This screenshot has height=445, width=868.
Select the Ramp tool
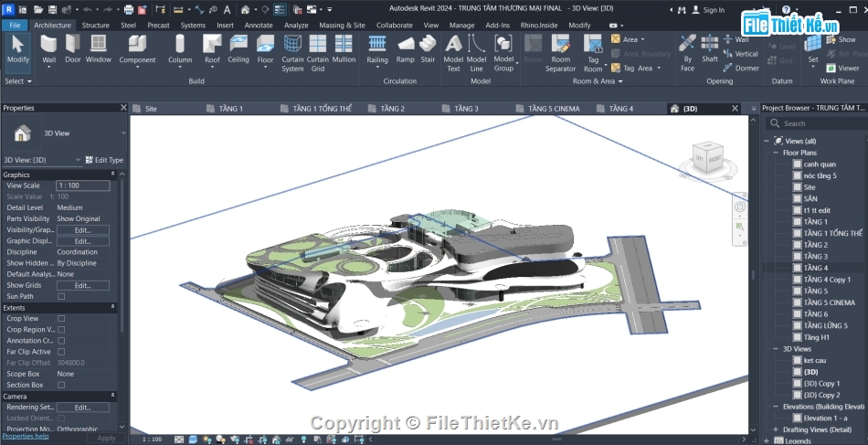[x=405, y=48]
